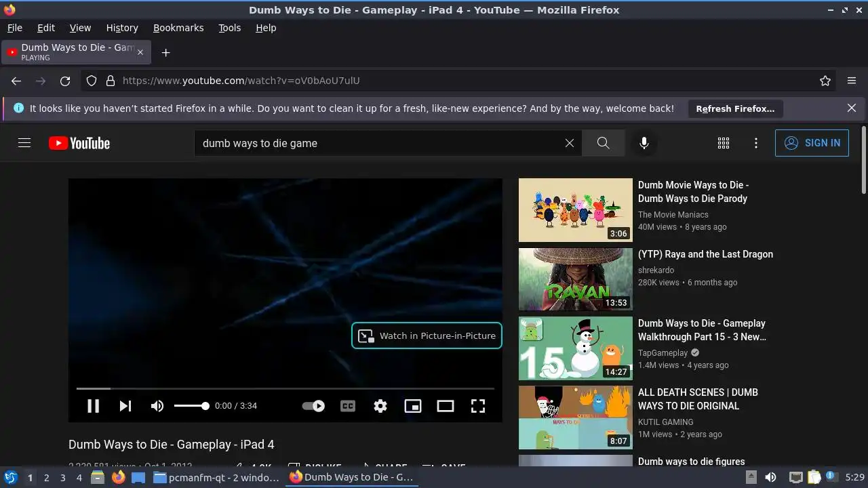Switch to theater mode
Screen dimensions: 868x488
pyautogui.click(x=446, y=406)
